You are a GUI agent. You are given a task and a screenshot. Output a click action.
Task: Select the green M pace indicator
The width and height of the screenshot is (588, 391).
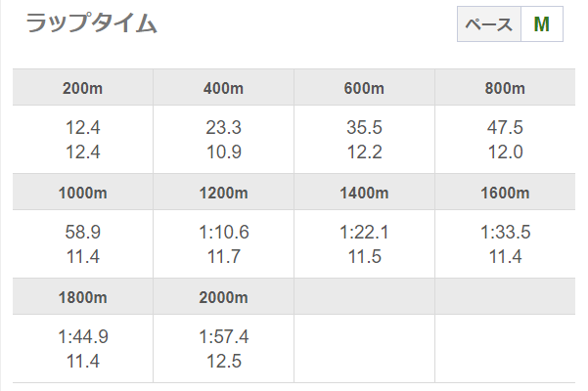click(x=541, y=24)
